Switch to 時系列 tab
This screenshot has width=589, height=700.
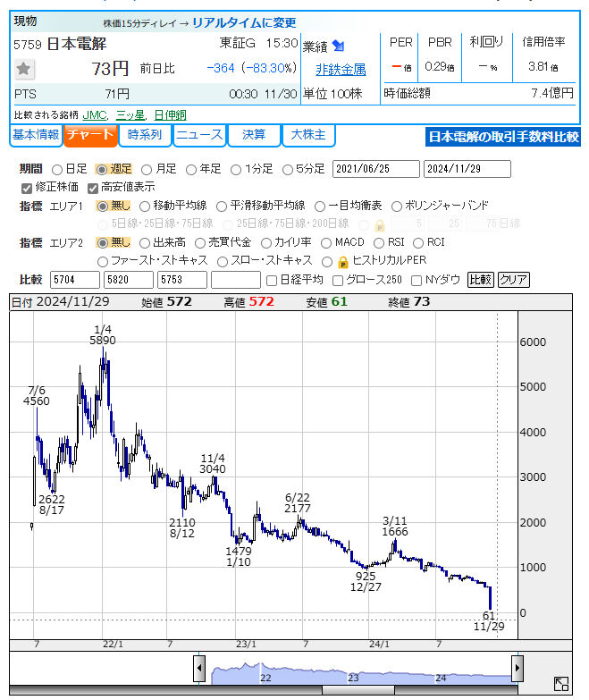point(145,135)
